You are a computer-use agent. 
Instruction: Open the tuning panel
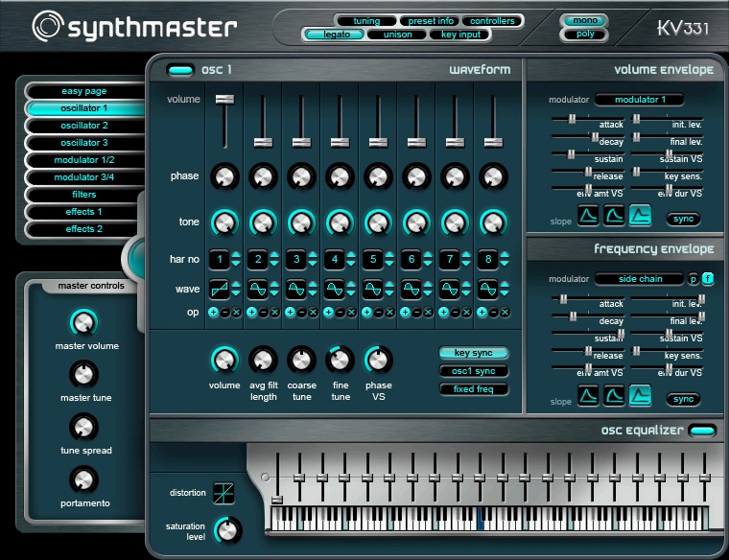pos(366,21)
